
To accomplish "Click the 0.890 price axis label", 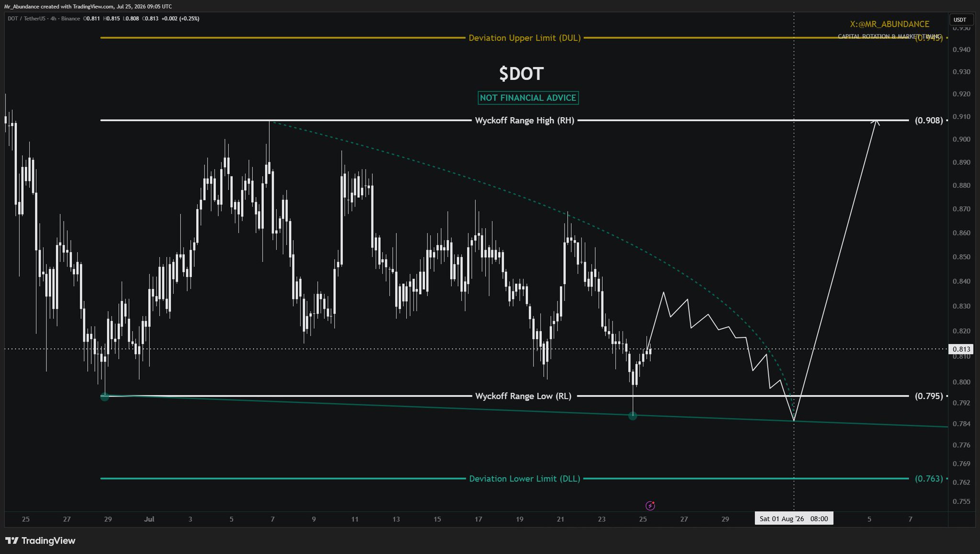I will click(961, 163).
